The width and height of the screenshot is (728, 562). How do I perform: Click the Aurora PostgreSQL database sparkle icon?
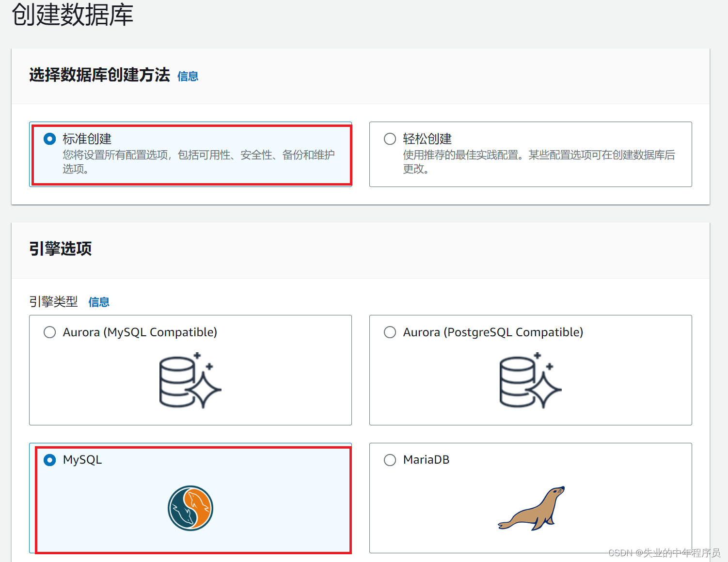click(x=530, y=380)
